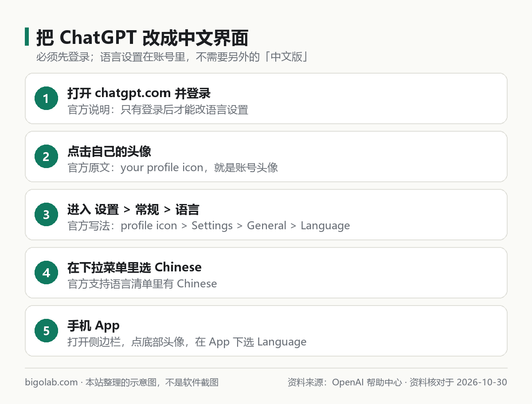Select the heading "打开 chatgpt.com 并登录"
This screenshot has height=404, width=532.
(x=139, y=93)
